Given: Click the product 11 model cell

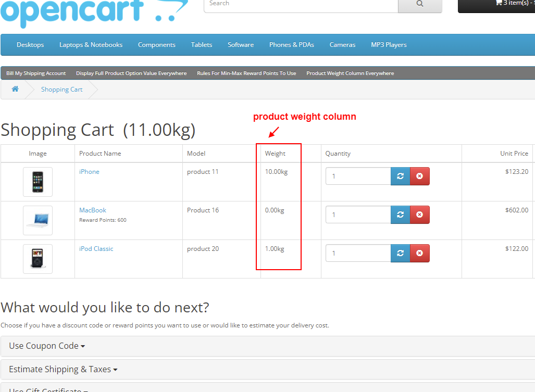Looking at the screenshot, I should click(203, 172).
